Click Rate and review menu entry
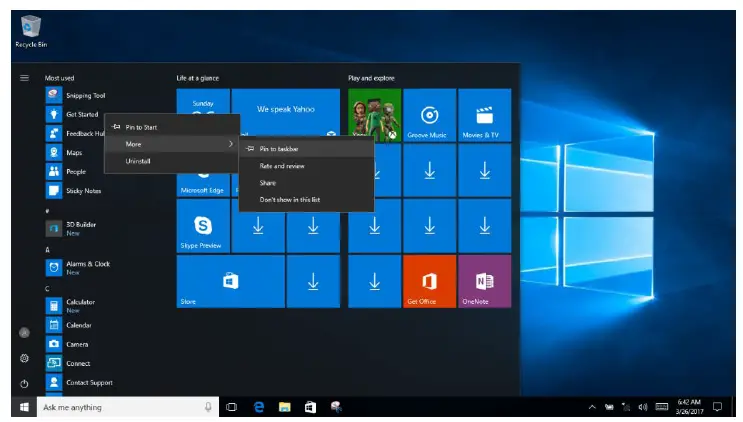 tap(281, 166)
